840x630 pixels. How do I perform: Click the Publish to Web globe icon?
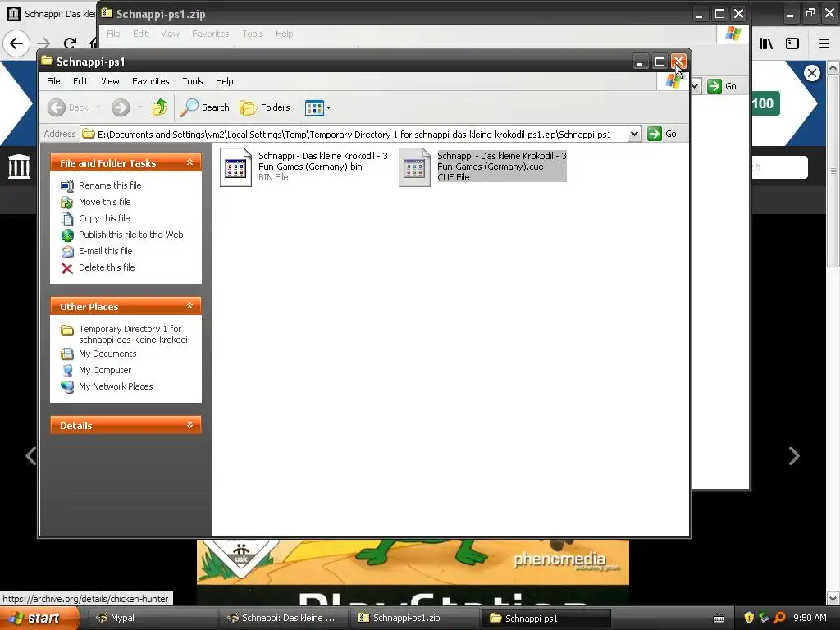[x=67, y=235]
